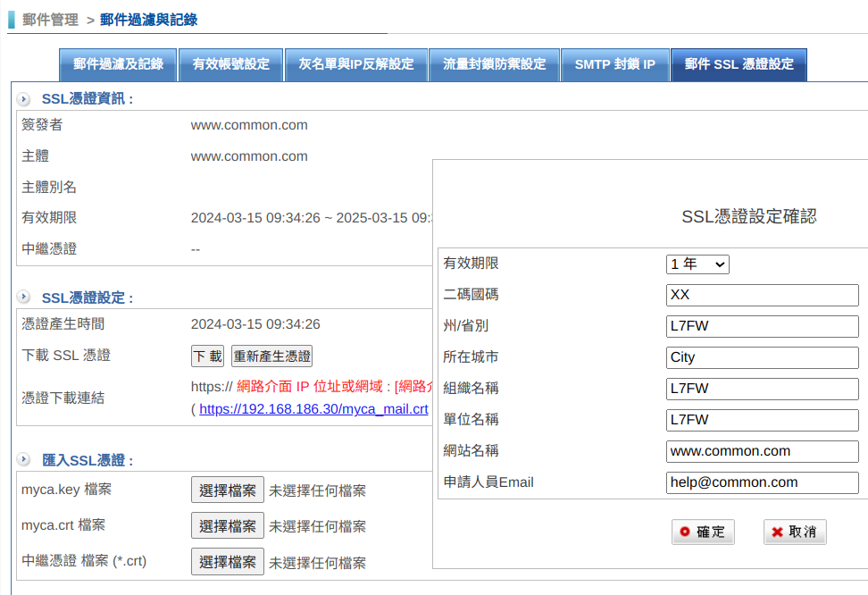
Task: Select the 灰名單與IP反解設定 tab
Action: 356,64
